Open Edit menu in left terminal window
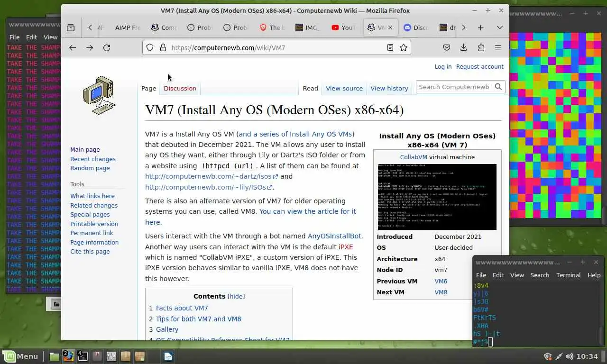This screenshot has height=364, width=607. [31, 37]
